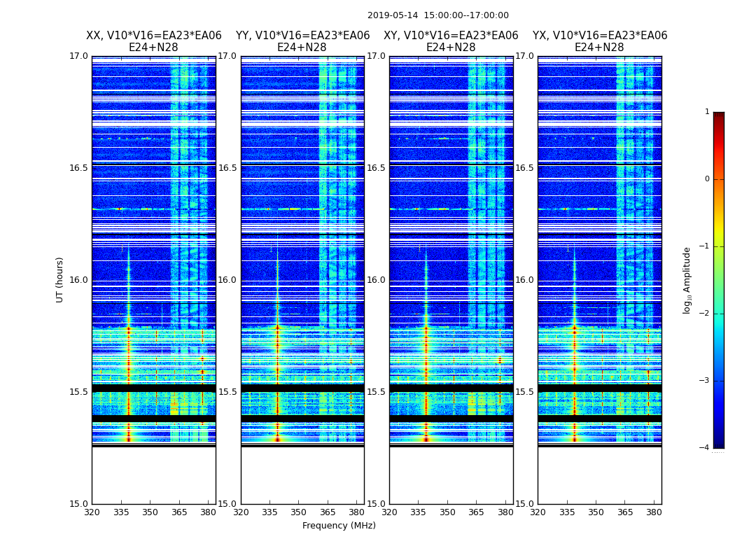The width and height of the screenshot is (735, 560).
Task: Click the 15.0 y-tick of the XX panel
Action: tap(78, 504)
